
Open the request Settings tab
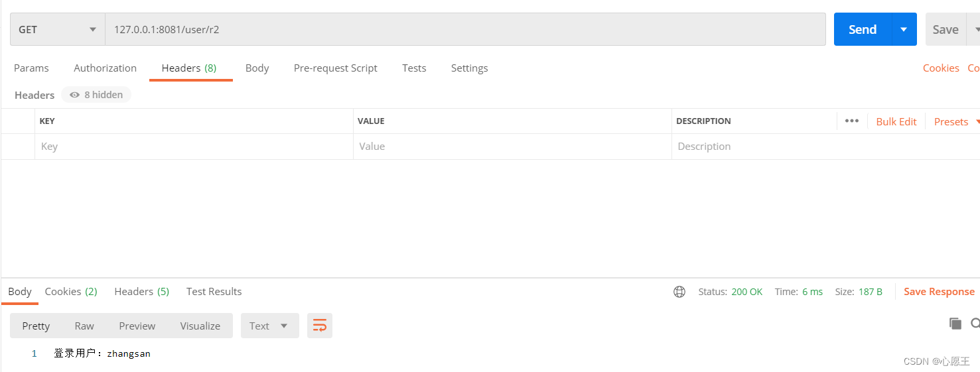click(x=469, y=68)
